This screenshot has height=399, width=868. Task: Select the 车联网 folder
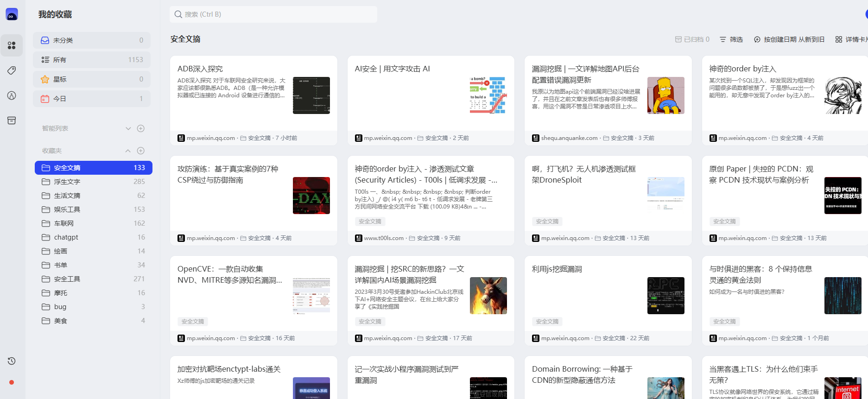click(x=94, y=223)
